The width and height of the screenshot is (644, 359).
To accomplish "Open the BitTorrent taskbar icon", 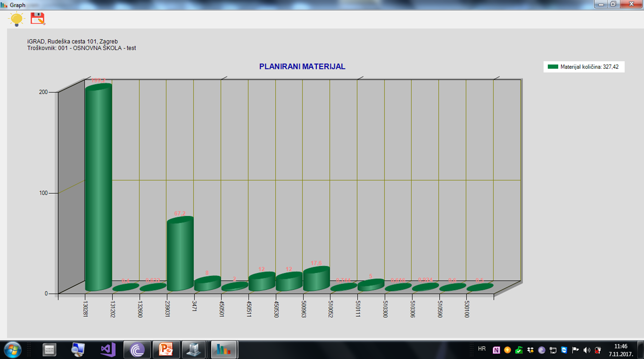I will click(137, 350).
